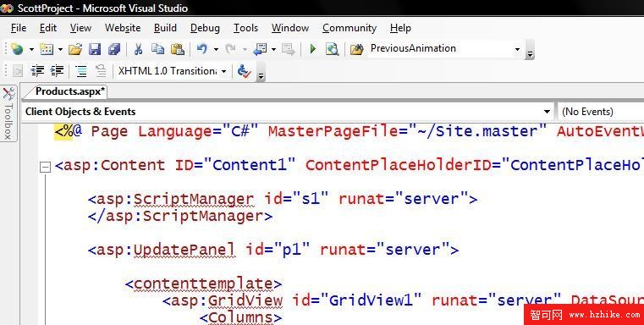Click the asp:UpdatePanel tag text
Screen dimensions: 644x325
pos(162,250)
